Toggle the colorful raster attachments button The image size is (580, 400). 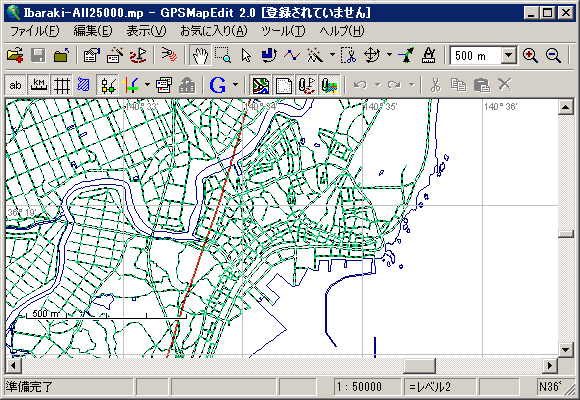(330, 85)
